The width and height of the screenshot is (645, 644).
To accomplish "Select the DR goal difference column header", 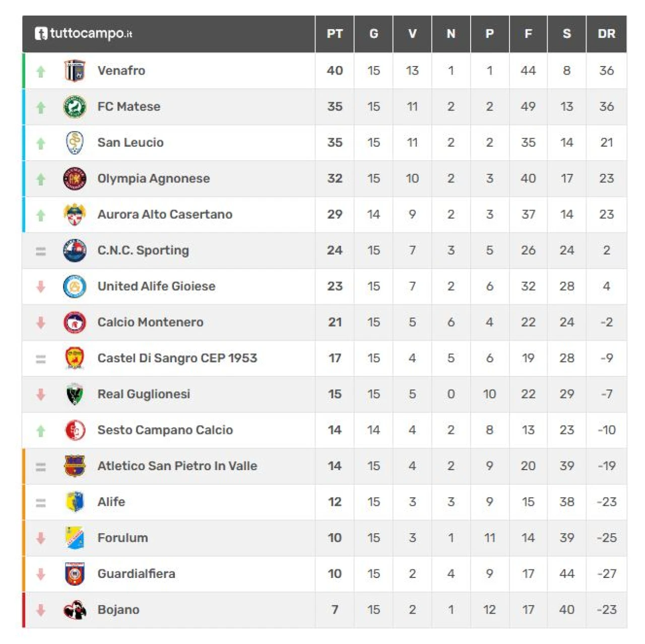I will (x=606, y=34).
